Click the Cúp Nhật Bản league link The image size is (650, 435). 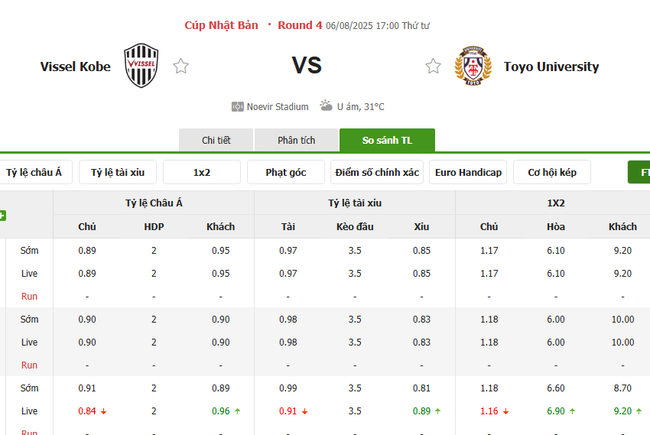click(221, 24)
